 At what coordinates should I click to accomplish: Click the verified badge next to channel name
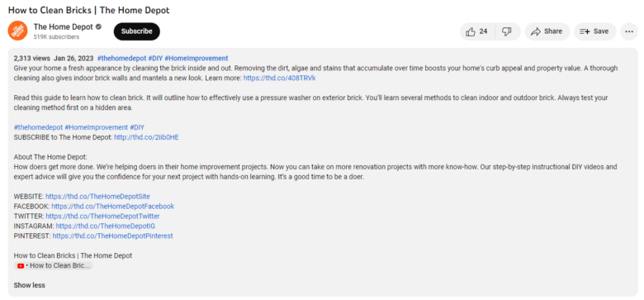tap(98, 27)
